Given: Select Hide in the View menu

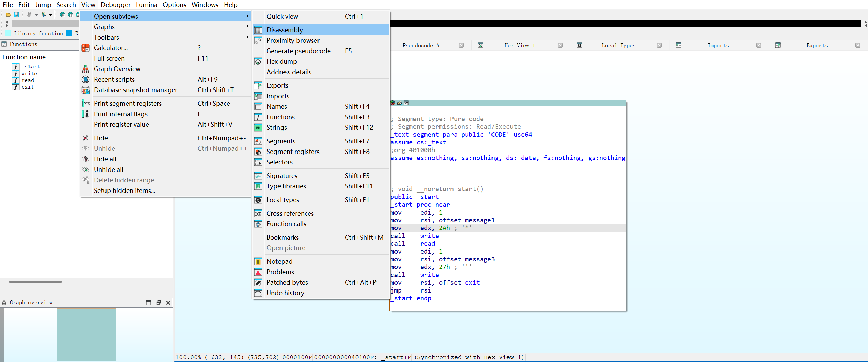Looking at the screenshot, I should [166, 138].
